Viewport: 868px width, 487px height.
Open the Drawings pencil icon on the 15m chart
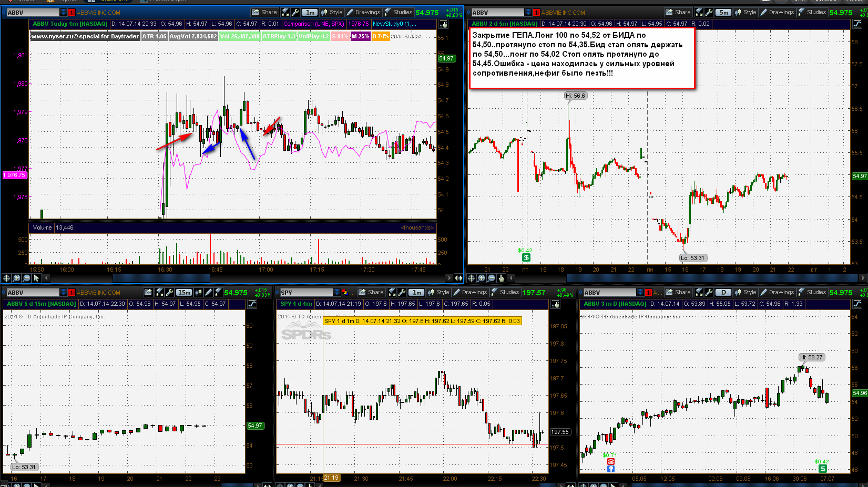point(208,292)
